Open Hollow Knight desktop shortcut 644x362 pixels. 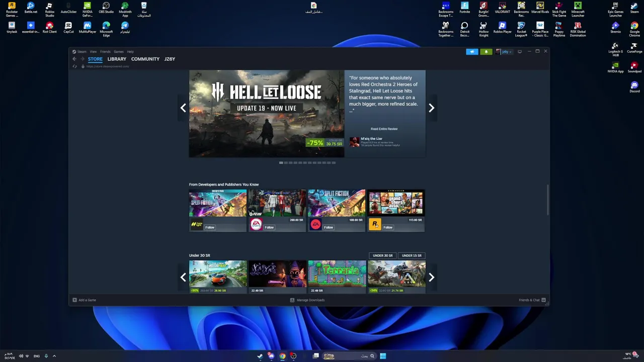pos(484,29)
